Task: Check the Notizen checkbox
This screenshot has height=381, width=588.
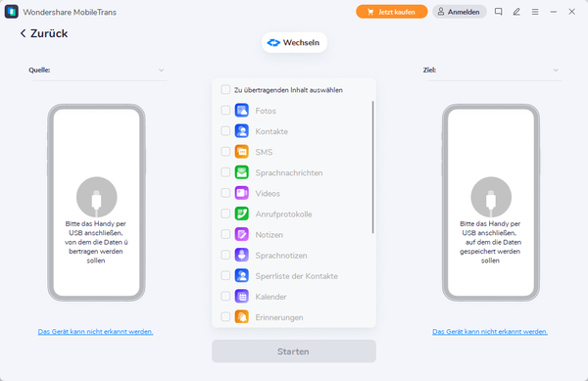Action: [225, 234]
